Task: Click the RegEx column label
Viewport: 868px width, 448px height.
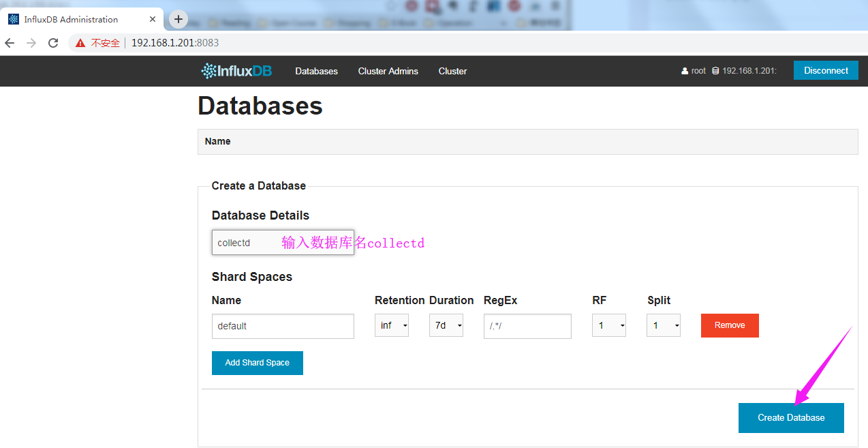Action: click(x=501, y=300)
